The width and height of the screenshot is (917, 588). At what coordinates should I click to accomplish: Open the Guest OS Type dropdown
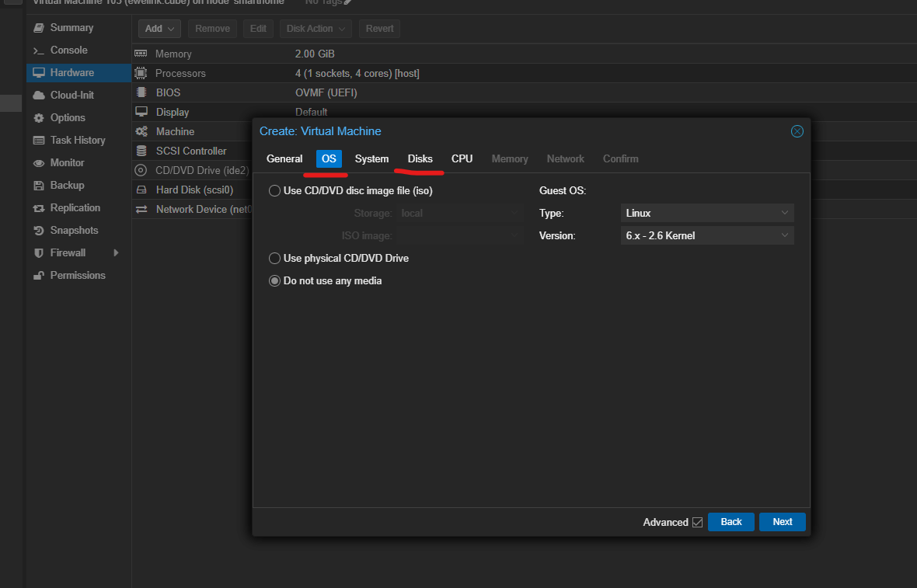coord(707,213)
